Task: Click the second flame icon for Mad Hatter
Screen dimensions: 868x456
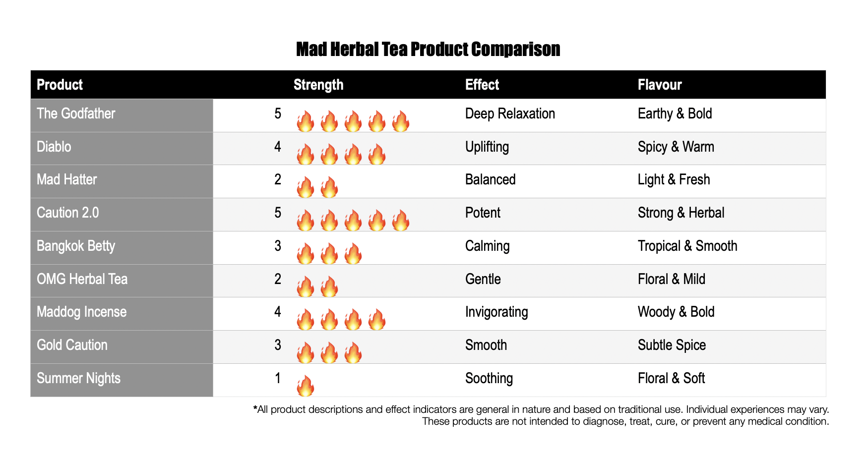Action: tap(329, 188)
